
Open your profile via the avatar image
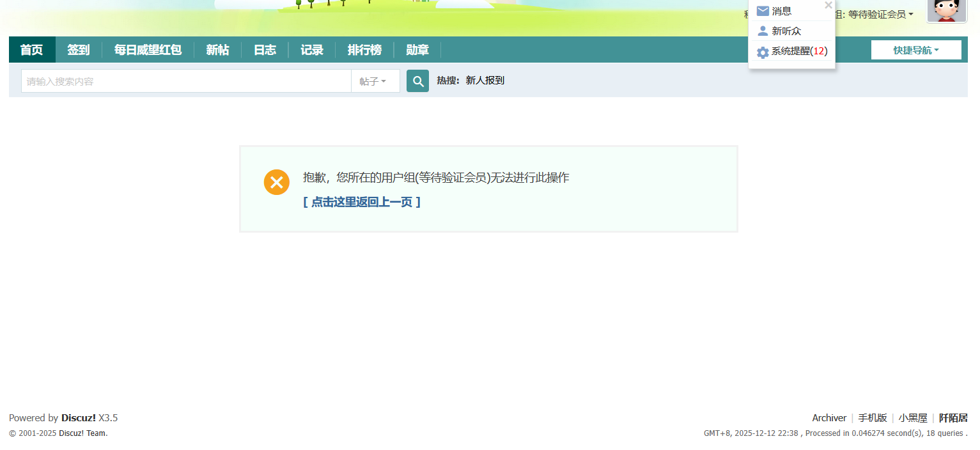coord(947,12)
